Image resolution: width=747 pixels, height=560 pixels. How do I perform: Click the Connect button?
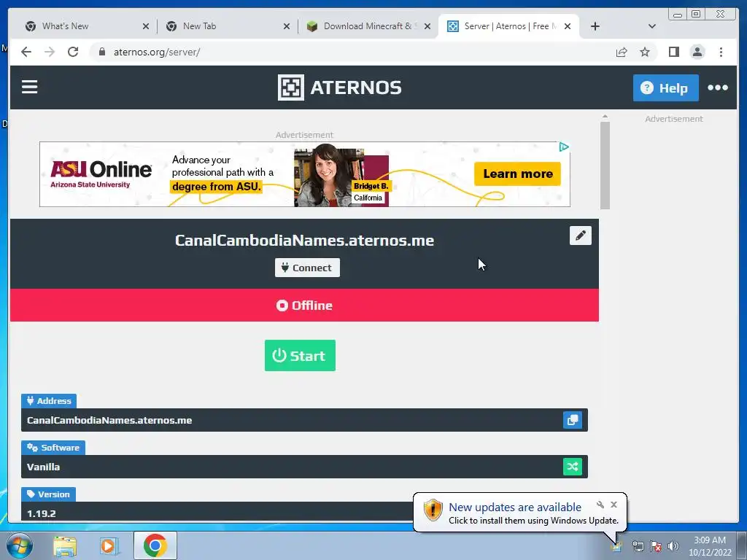pyautogui.click(x=307, y=268)
